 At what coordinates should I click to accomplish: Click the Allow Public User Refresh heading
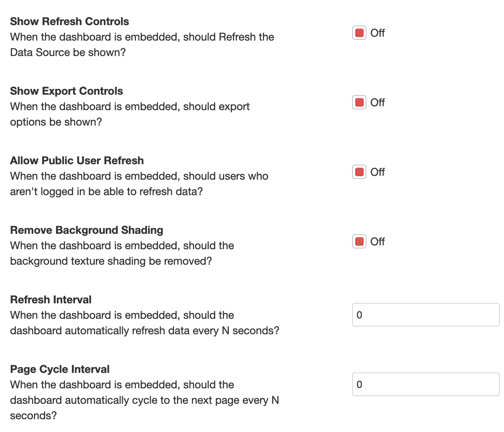click(77, 160)
